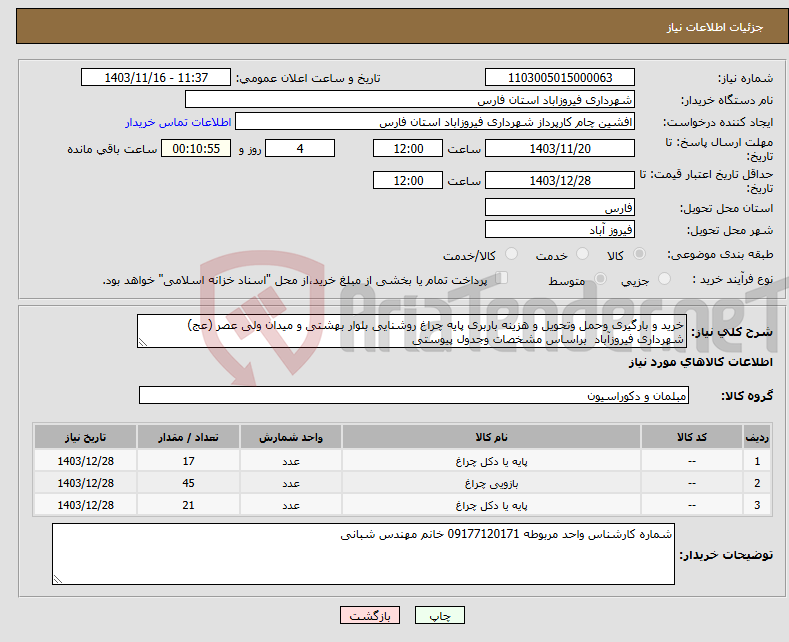Click quantity 21 in row 3
This screenshot has height=642, width=789.
click(188, 506)
